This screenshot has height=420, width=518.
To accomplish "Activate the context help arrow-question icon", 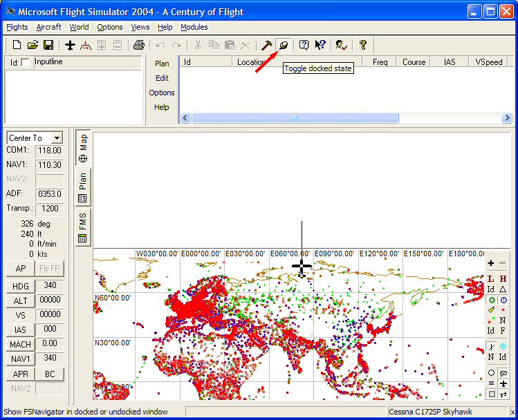I will tap(320, 45).
